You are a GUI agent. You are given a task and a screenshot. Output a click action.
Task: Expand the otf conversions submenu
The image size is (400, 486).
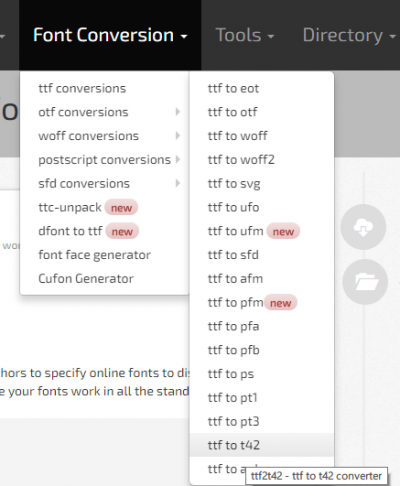105,112
